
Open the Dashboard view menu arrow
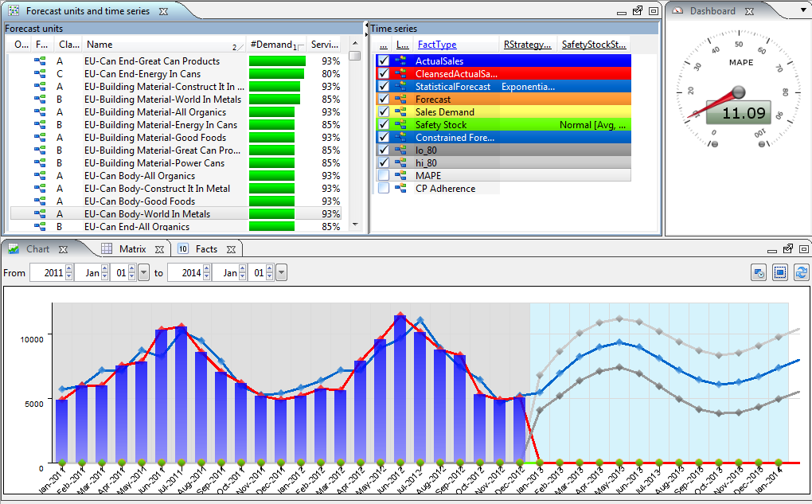(803, 10)
